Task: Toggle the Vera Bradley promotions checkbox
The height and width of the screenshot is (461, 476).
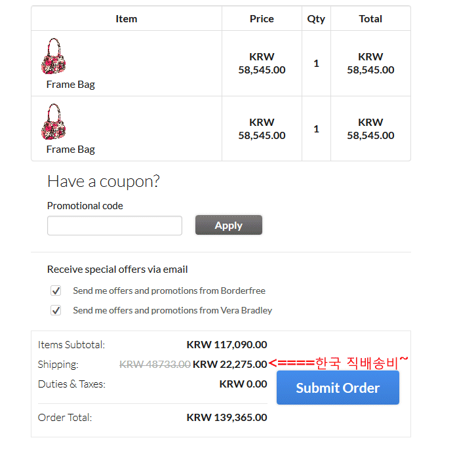Action: (x=56, y=310)
